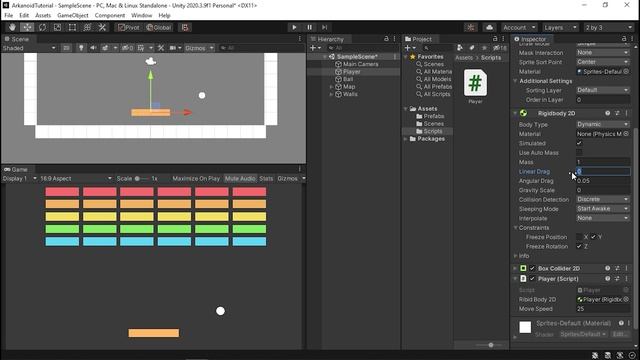Open Collaborate services icon
The width and height of the screenshot is (640, 360).
click(x=471, y=27)
